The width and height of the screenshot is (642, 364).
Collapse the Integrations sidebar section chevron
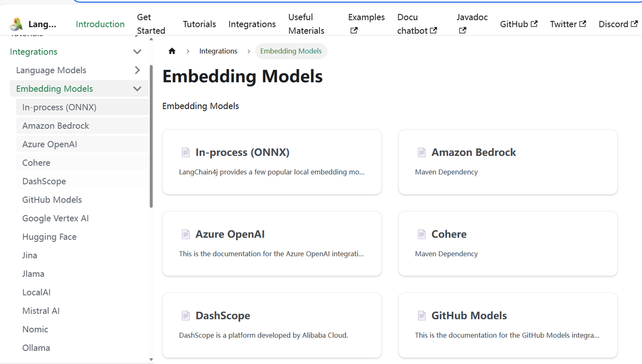click(x=137, y=52)
